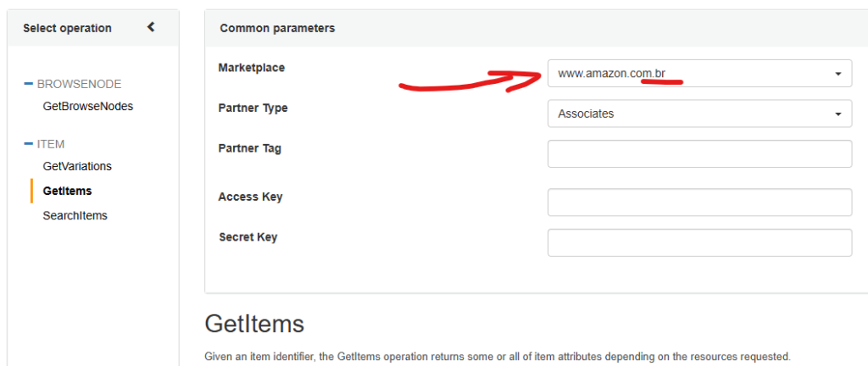
Task: Collapse the Select operation sidebar chevron
Action: click(x=151, y=27)
